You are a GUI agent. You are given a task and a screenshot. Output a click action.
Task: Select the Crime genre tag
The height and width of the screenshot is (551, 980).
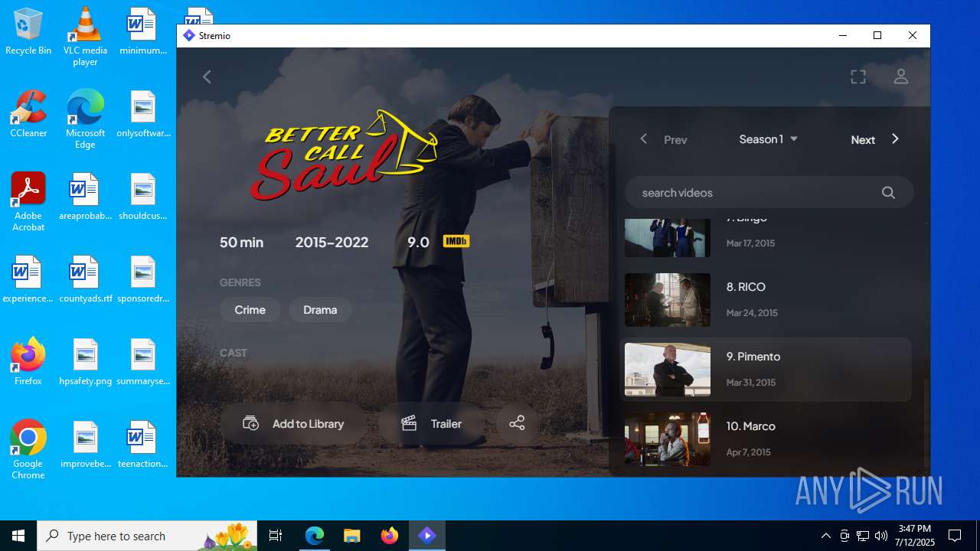pos(250,310)
